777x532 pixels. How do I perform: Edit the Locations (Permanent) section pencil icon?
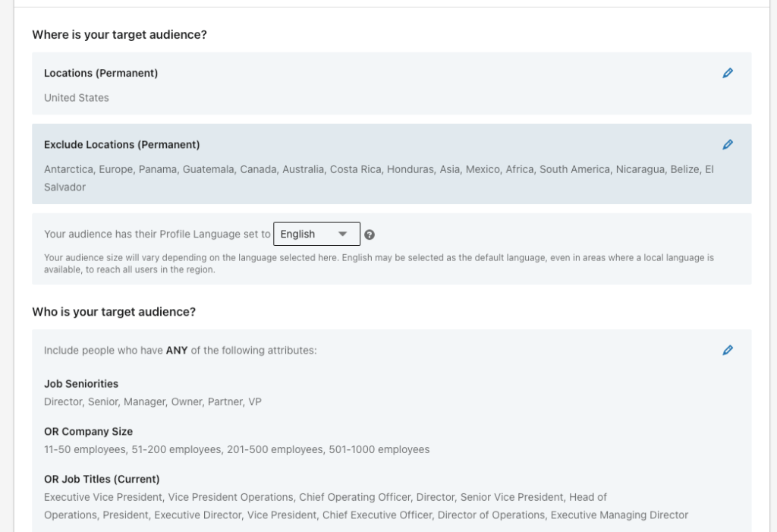coord(728,73)
